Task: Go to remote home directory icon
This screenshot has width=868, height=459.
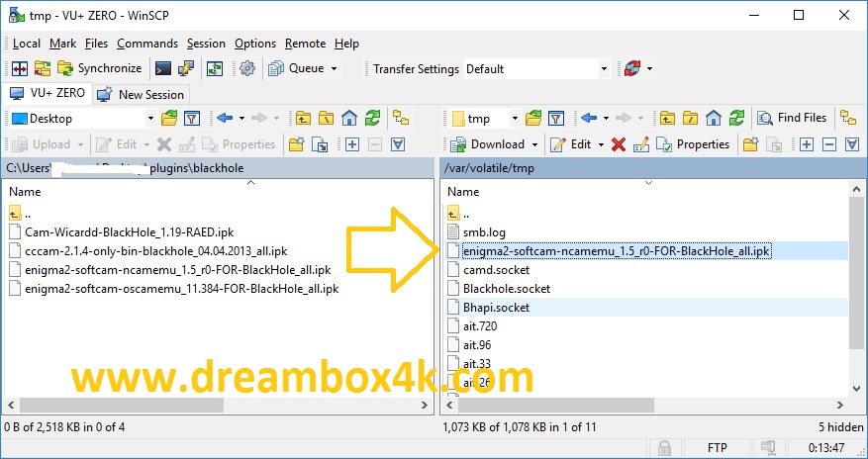Action: pyautogui.click(x=714, y=118)
